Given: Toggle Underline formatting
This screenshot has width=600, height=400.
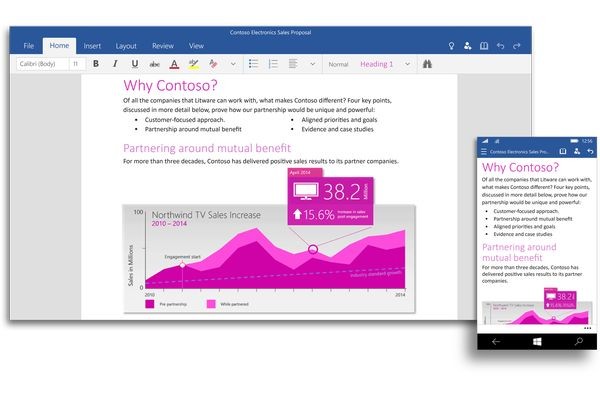Looking at the screenshot, I should click(x=135, y=64).
